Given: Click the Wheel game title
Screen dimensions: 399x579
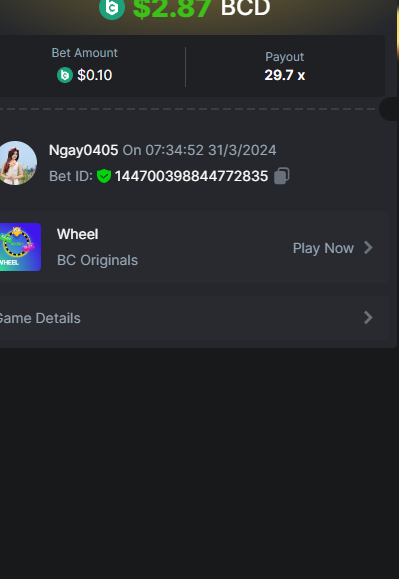Looking at the screenshot, I should 78,234.
